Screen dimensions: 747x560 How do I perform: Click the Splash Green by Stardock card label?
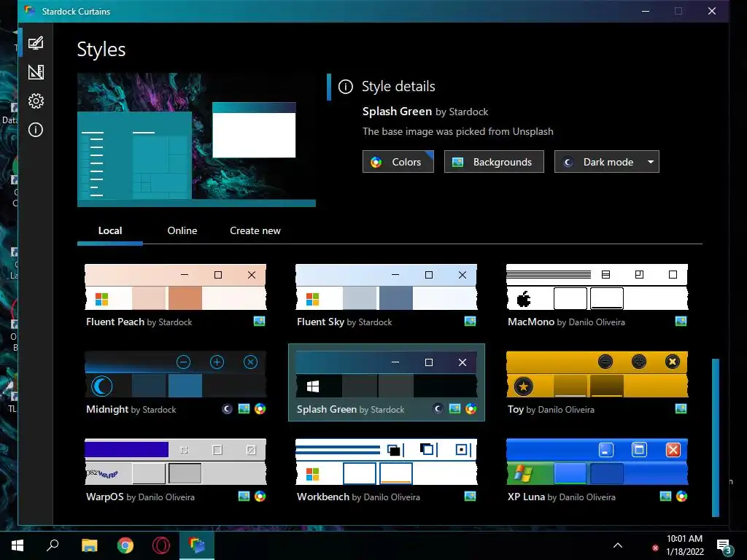tap(351, 410)
